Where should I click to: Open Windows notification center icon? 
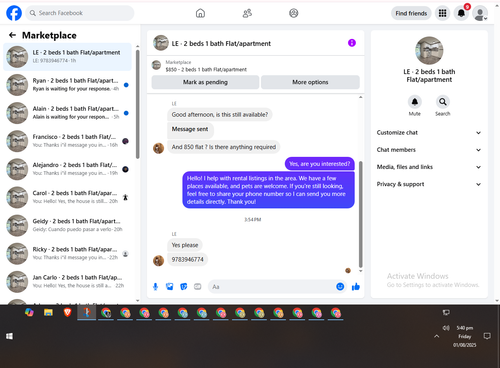pyautogui.click(x=487, y=336)
